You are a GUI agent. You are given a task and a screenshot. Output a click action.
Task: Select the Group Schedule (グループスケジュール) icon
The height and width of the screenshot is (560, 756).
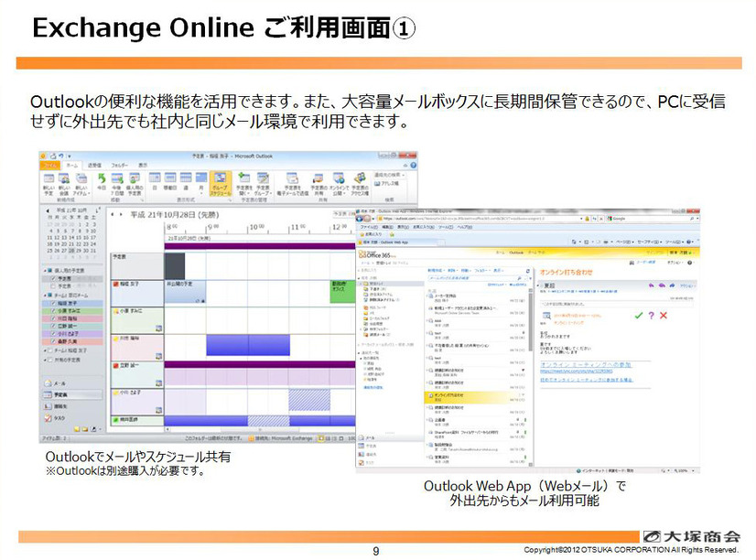[x=220, y=184]
